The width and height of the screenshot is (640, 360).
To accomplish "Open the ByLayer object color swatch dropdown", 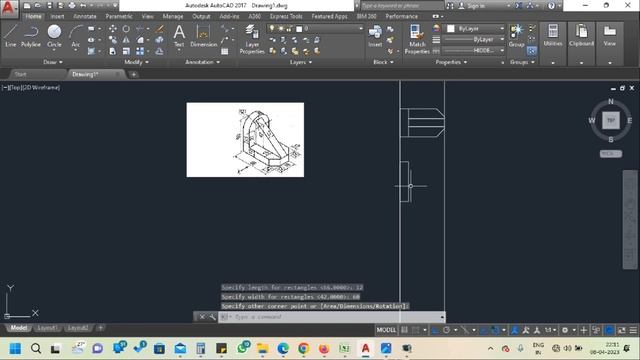I will (475, 29).
